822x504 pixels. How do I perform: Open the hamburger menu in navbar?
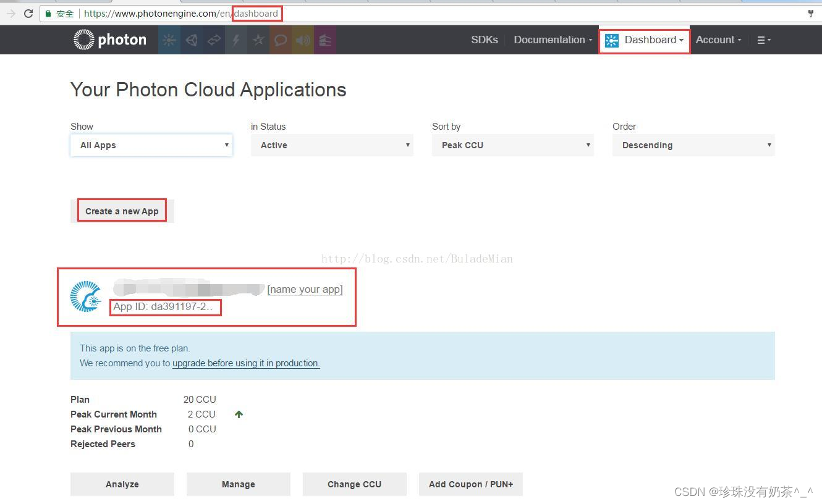(764, 40)
